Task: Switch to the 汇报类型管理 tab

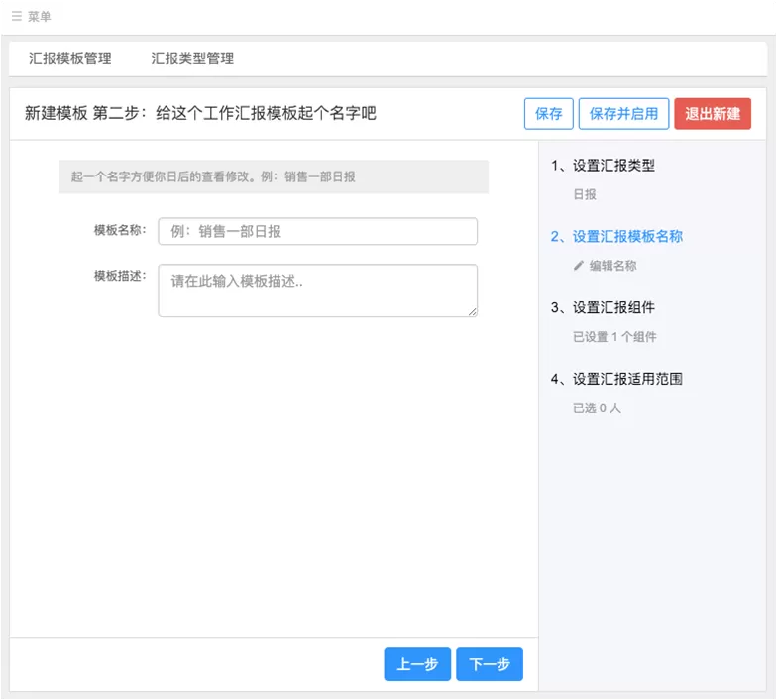Action: [x=192, y=58]
